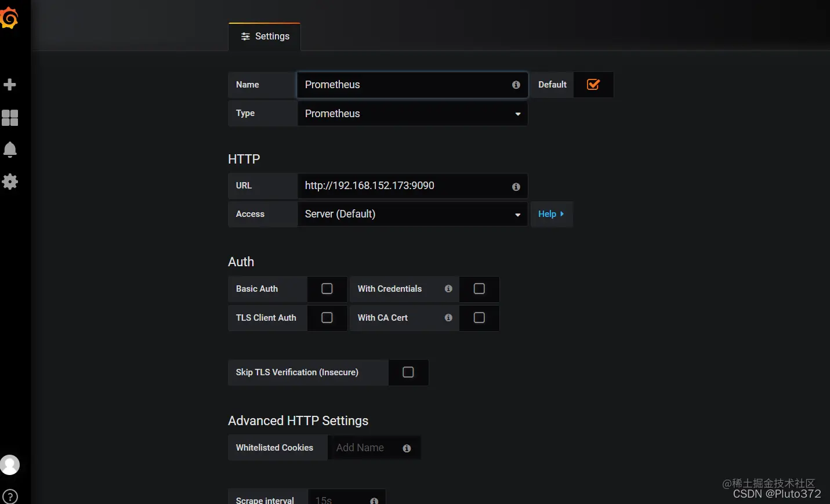Image resolution: width=830 pixels, height=504 pixels.
Task: Open the Create plus menu in sidebar
Action: click(x=10, y=85)
